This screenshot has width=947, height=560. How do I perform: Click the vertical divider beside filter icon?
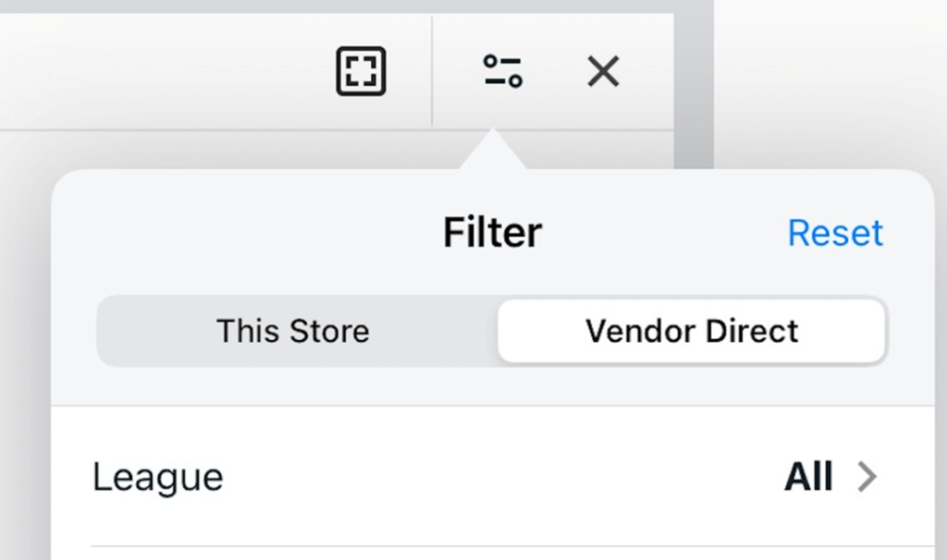432,71
